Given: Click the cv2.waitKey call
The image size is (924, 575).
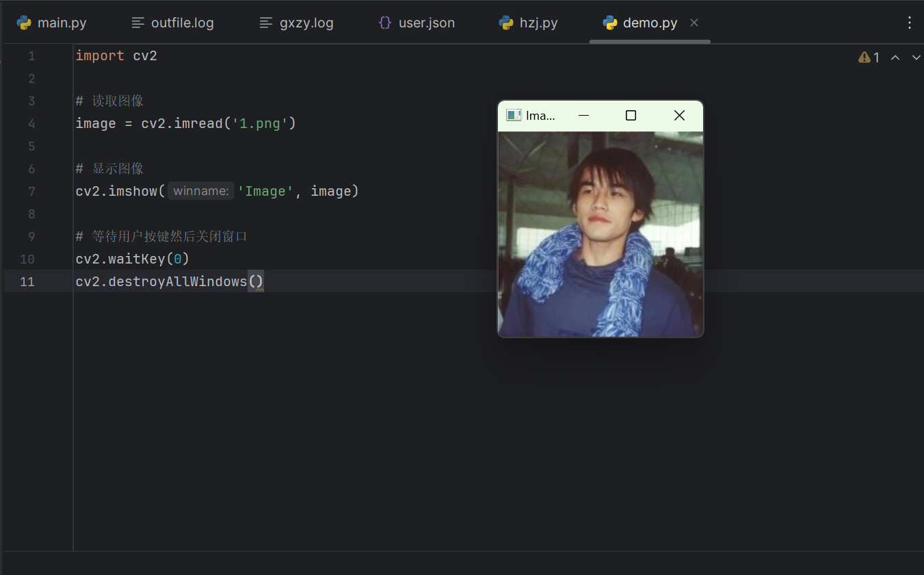Looking at the screenshot, I should (x=132, y=259).
